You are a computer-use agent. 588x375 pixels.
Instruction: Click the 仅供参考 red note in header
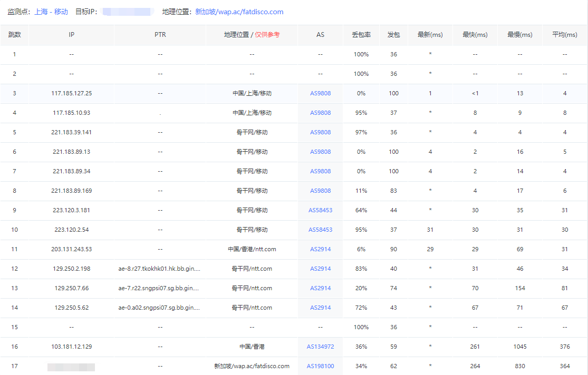coord(267,34)
